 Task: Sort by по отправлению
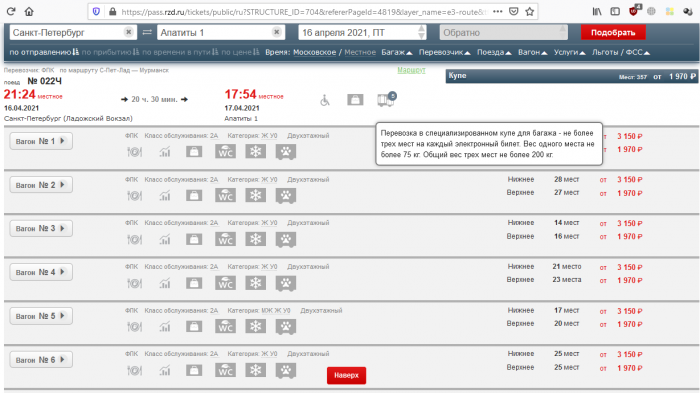click(44, 52)
